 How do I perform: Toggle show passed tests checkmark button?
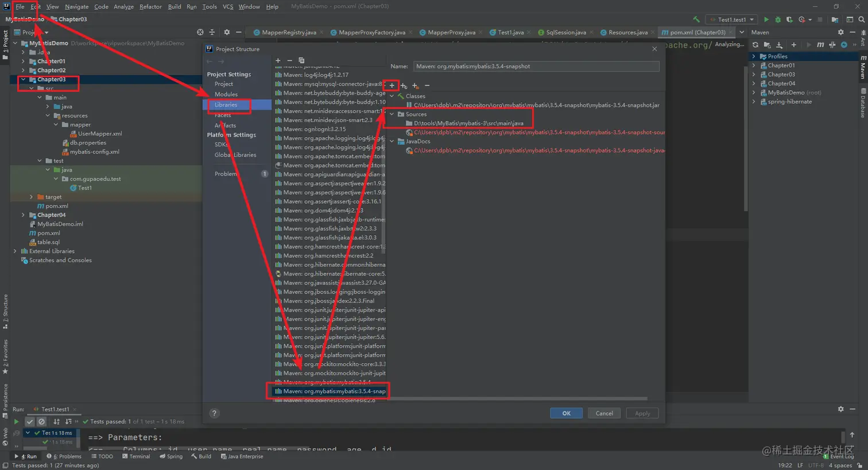tap(30, 421)
